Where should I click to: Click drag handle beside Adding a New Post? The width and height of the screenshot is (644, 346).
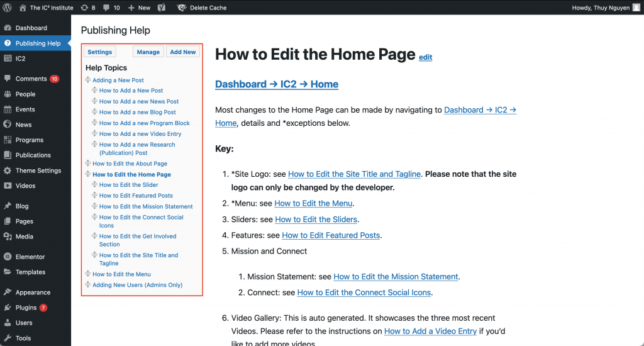88,80
